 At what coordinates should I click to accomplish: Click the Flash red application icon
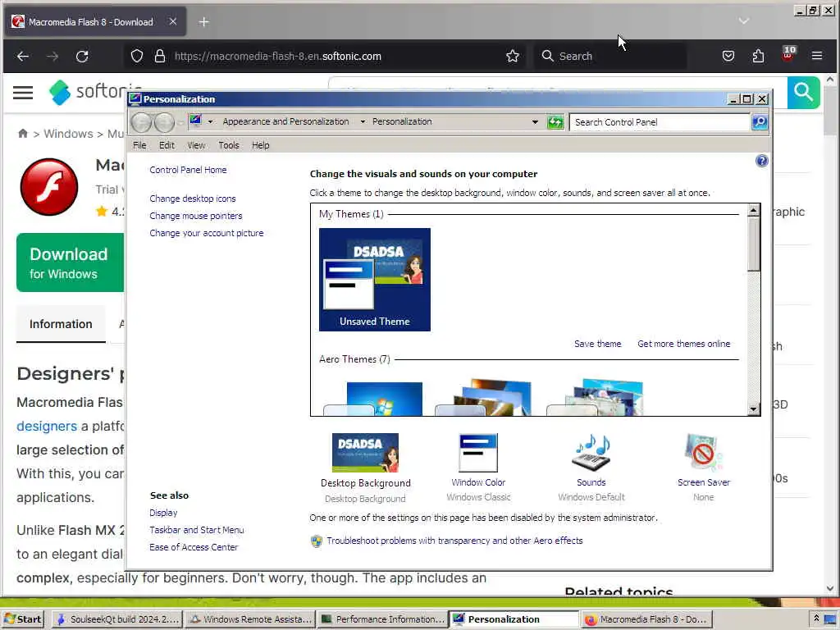49,187
